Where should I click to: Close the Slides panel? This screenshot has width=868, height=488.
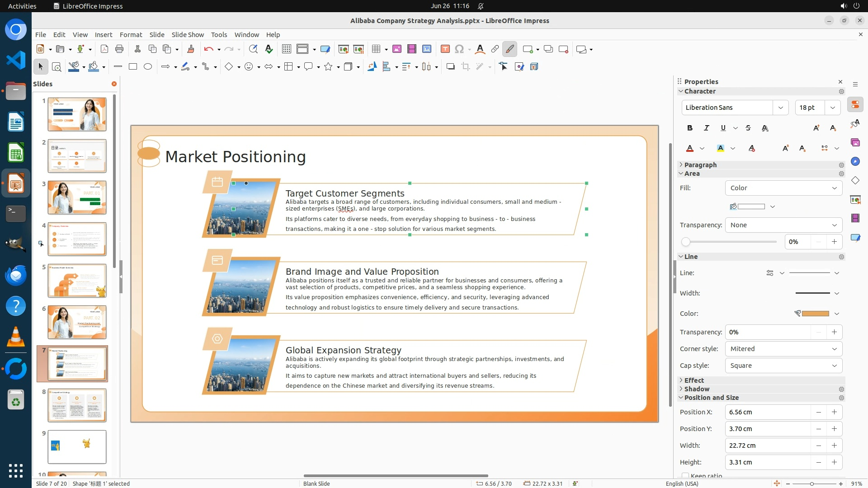click(114, 84)
